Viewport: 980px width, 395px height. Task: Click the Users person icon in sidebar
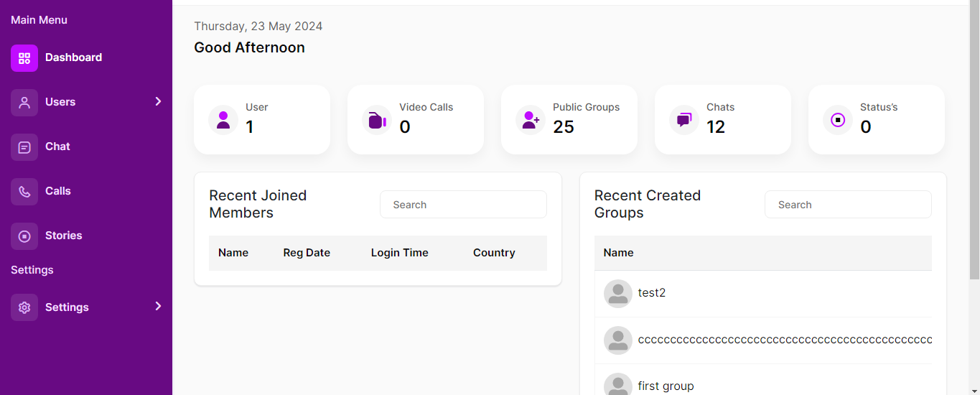(24, 103)
